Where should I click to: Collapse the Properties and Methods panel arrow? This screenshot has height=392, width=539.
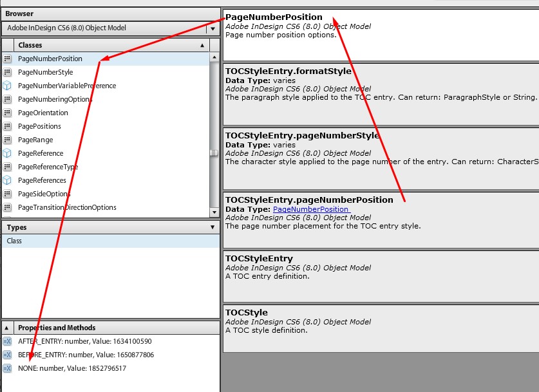click(6, 328)
